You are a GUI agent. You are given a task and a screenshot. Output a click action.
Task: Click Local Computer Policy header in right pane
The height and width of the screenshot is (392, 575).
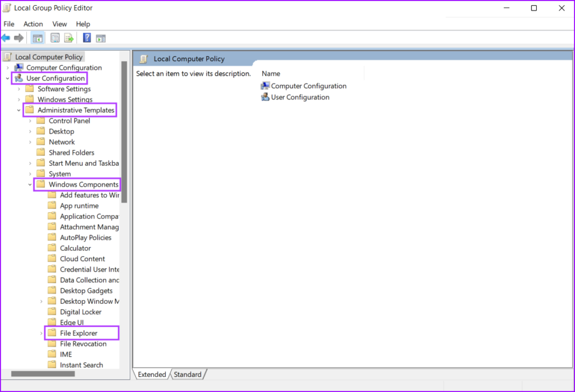pyautogui.click(x=189, y=58)
